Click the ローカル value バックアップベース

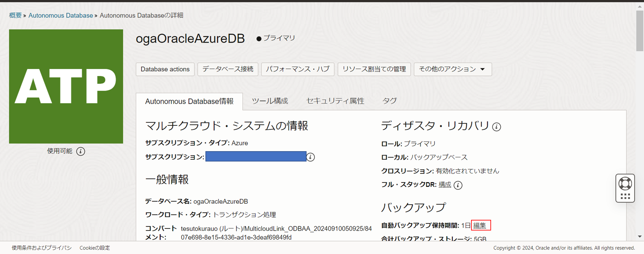click(x=439, y=157)
